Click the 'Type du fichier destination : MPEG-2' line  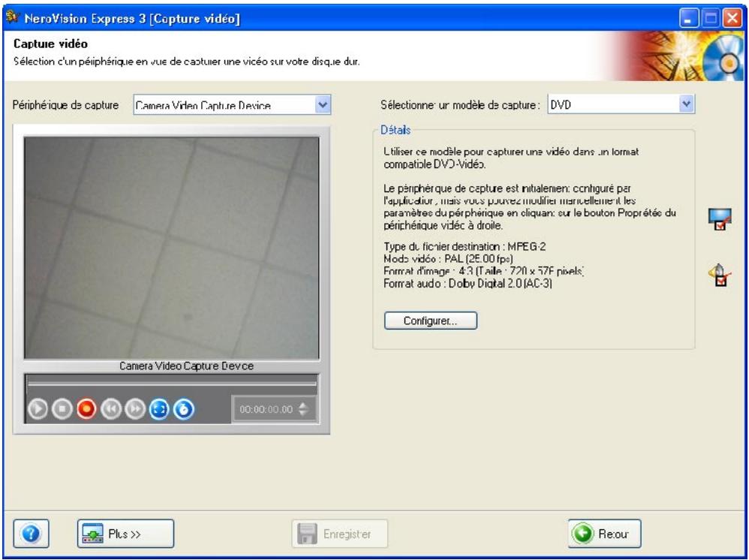click(x=465, y=246)
